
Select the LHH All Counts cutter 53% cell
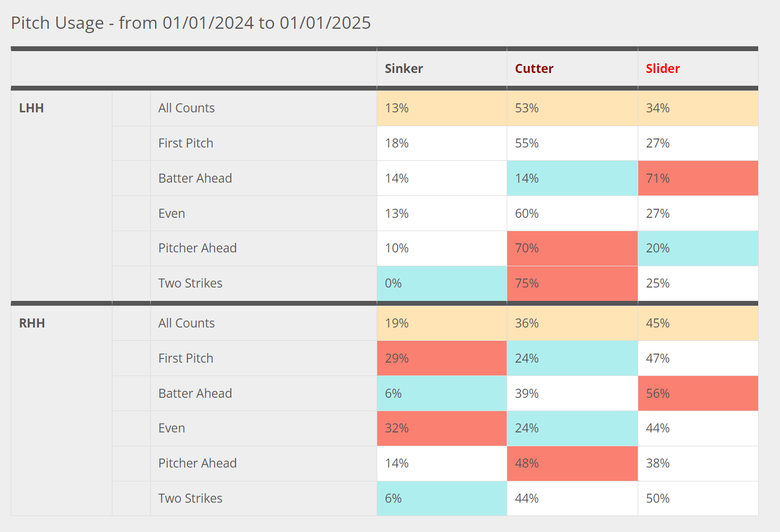572,108
